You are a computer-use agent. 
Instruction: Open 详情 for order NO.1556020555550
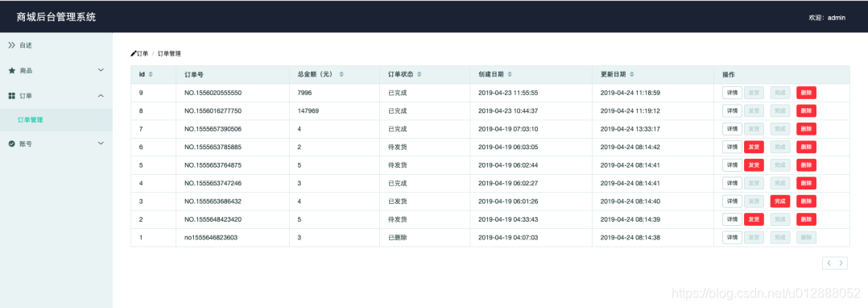click(x=732, y=93)
